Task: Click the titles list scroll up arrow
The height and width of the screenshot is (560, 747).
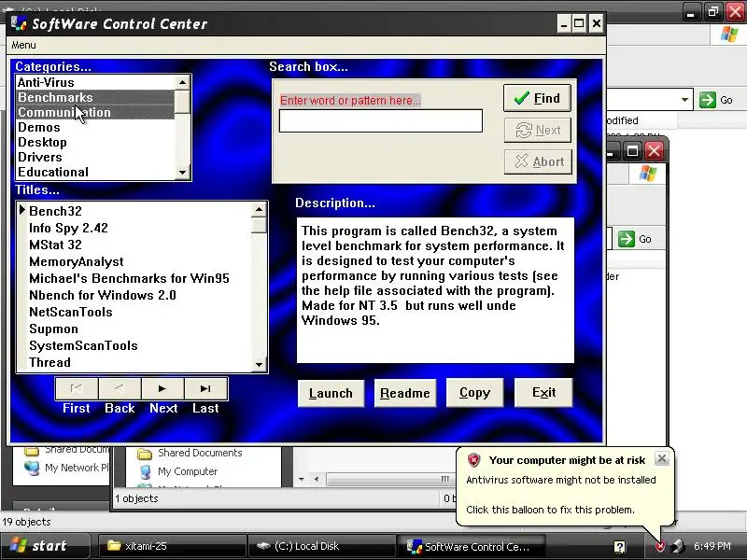Action: (259, 209)
